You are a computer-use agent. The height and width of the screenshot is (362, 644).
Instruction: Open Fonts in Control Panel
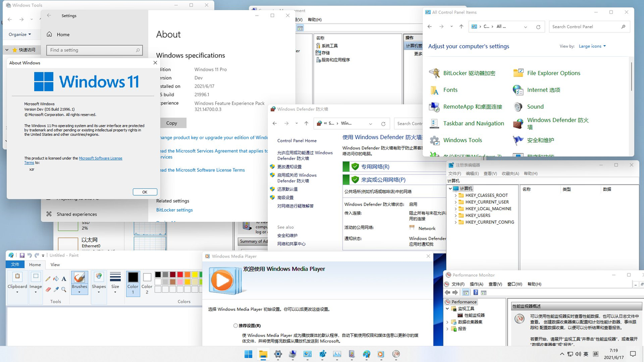click(x=450, y=89)
